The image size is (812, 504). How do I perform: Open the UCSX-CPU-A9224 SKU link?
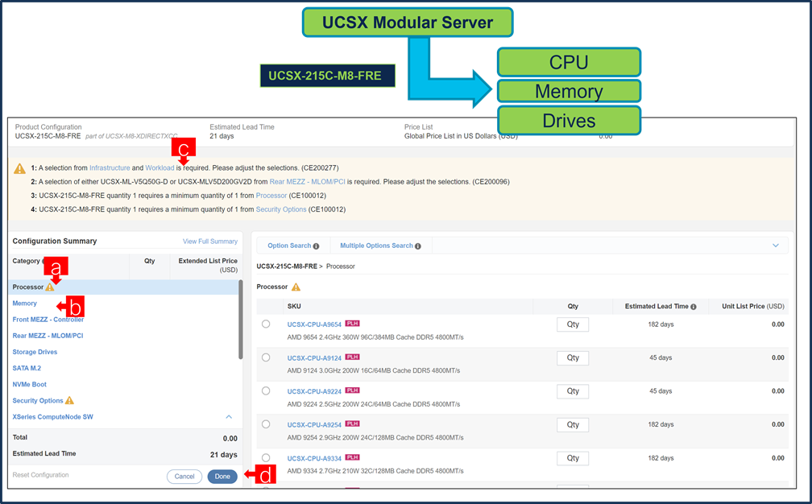click(314, 392)
